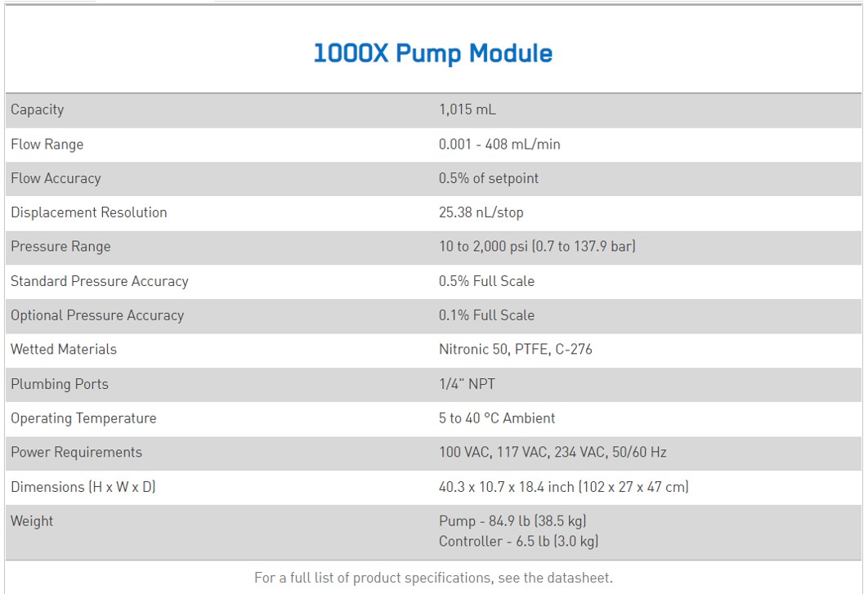Viewport: 868px width, 594px height.
Task: Click the Dimensions (H x W x D) label
Action: pos(83,487)
